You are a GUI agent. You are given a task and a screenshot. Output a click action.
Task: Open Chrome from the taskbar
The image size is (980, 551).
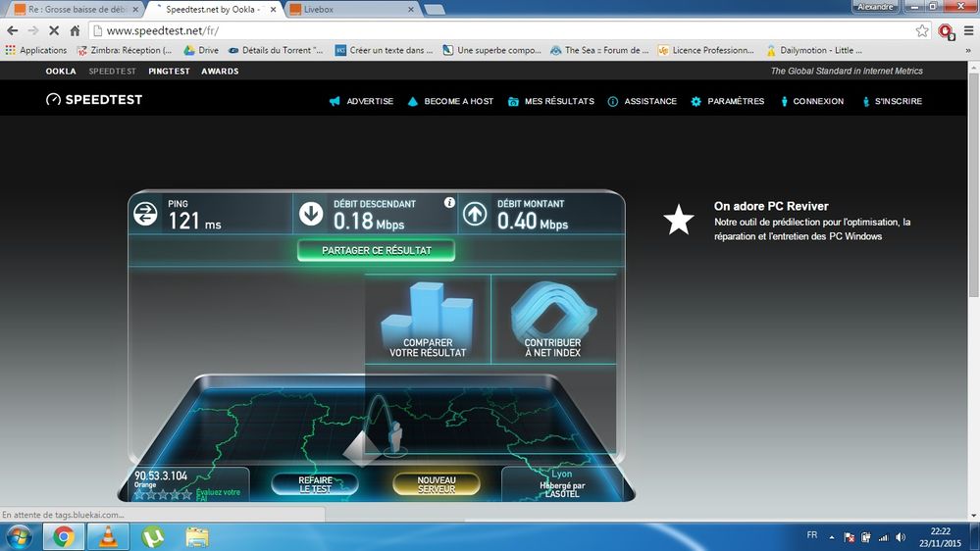click(x=63, y=536)
